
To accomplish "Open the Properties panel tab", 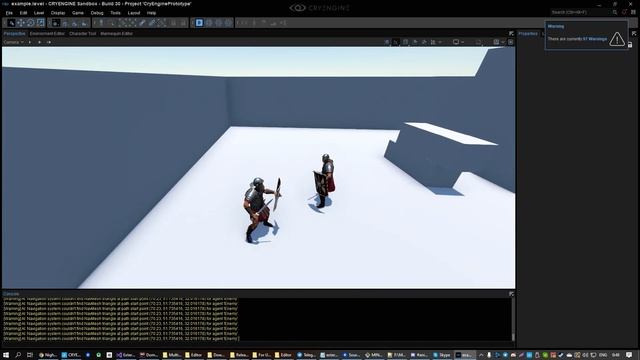I will pyautogui.click(x=528, y=33).
